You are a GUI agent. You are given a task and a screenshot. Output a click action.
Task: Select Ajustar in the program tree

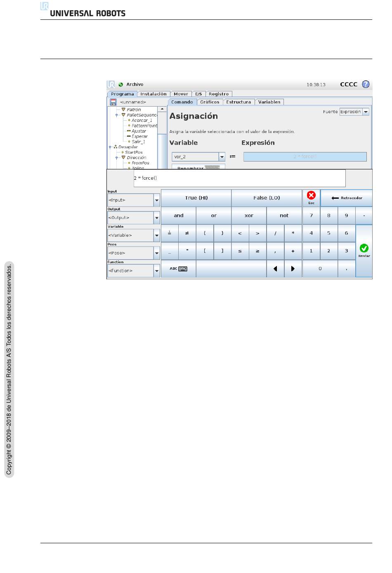(139, 131)
